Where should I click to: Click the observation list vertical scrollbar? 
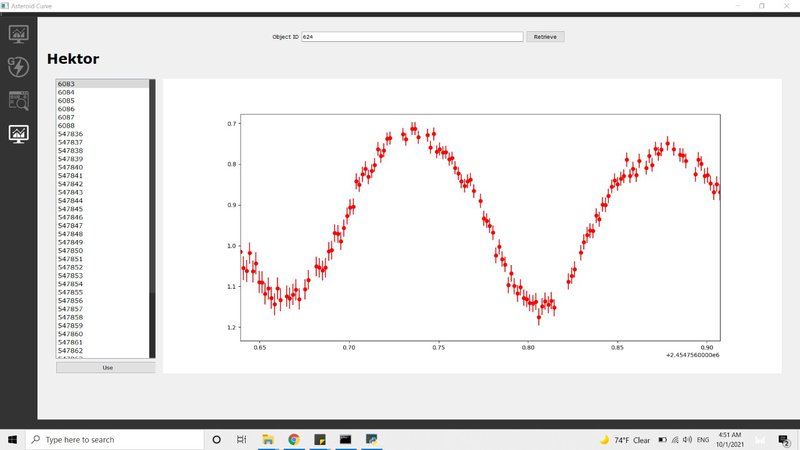point(152,218)
